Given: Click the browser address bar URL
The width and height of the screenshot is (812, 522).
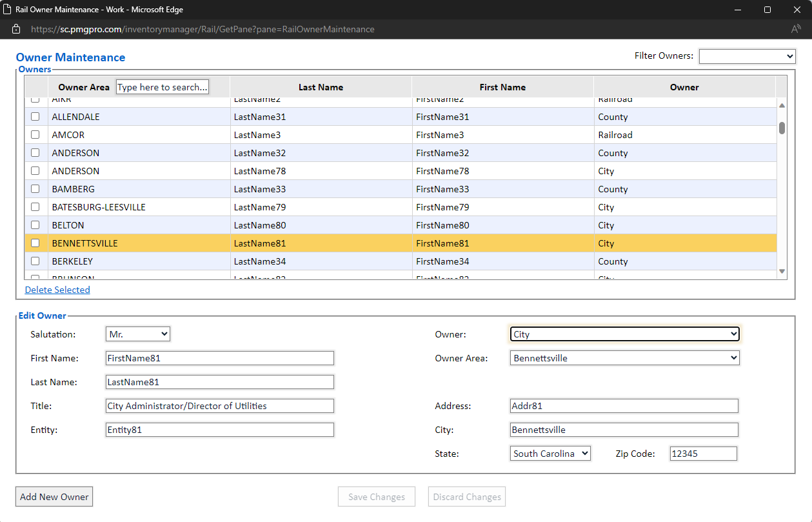Looking at the screenshot, I should [x=203, y=29].
